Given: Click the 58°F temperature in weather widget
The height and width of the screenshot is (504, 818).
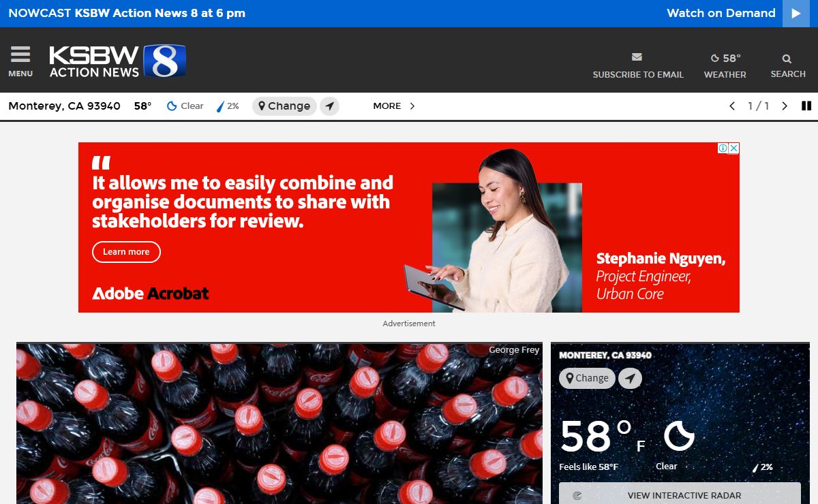Looking at the screenshot, I should click(603, 437).
